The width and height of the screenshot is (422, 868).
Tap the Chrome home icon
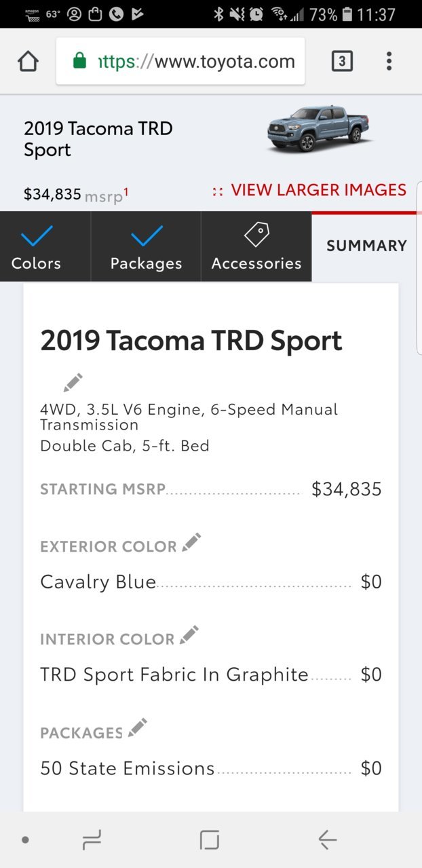tap(28, 61)
